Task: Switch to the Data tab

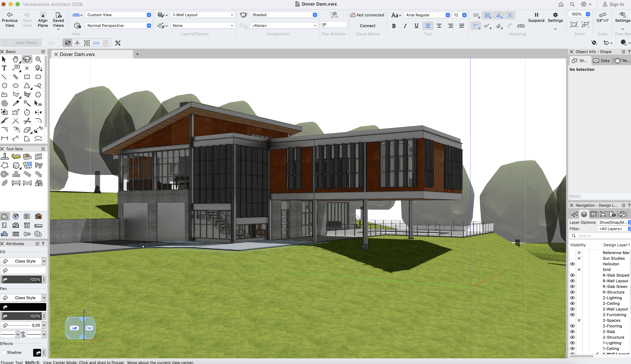Action: coord(602,60)
